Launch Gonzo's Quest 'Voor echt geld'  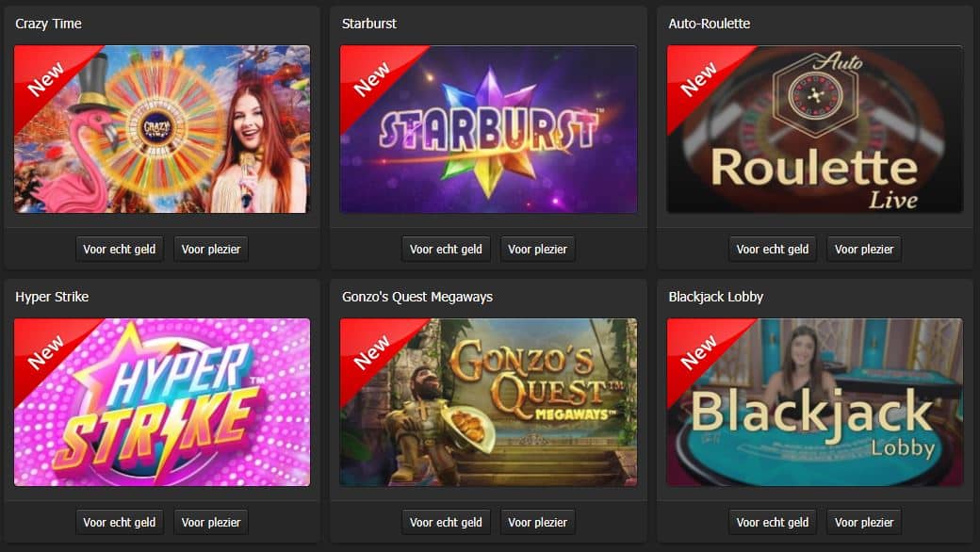[x=447, y=522]
